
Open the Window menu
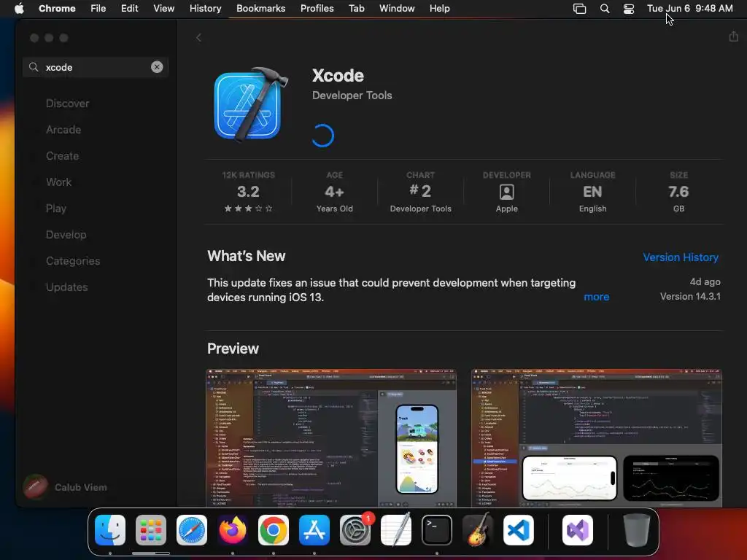(x=397, y=9)
